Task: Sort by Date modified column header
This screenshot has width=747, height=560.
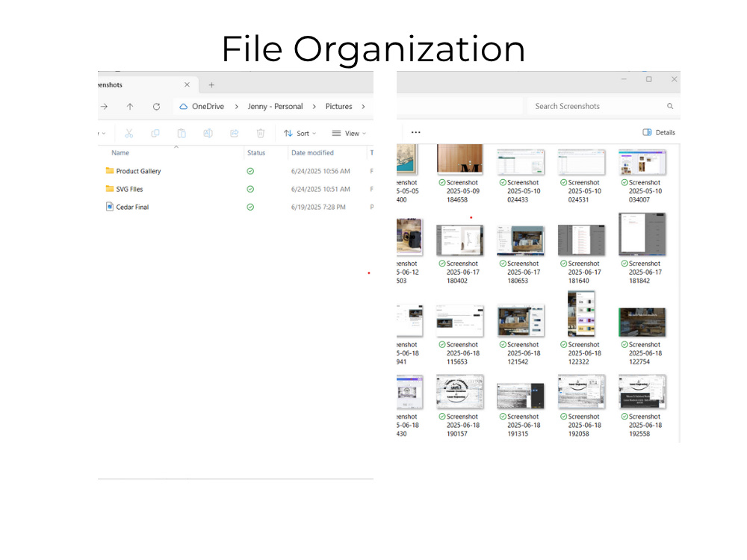Action: point(312,153)
